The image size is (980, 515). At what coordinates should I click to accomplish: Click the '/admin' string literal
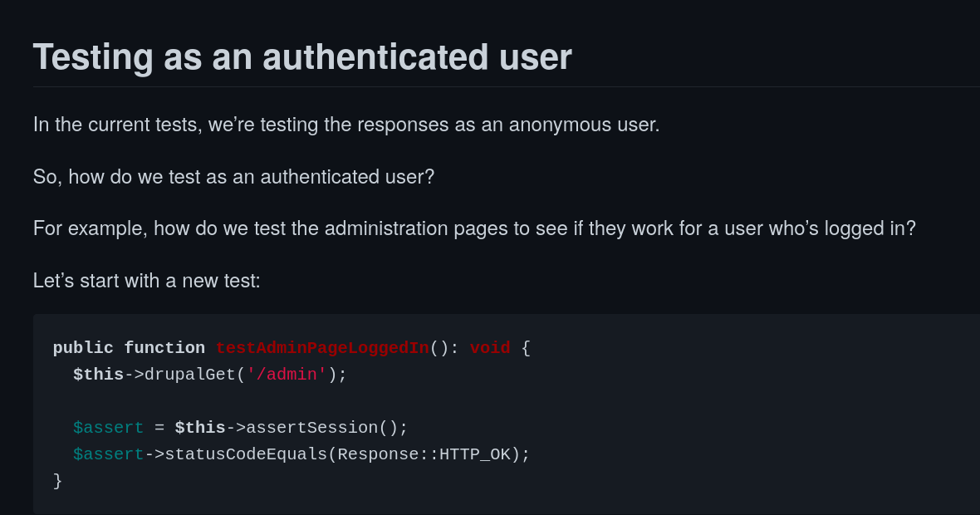(x=287, y=375)
